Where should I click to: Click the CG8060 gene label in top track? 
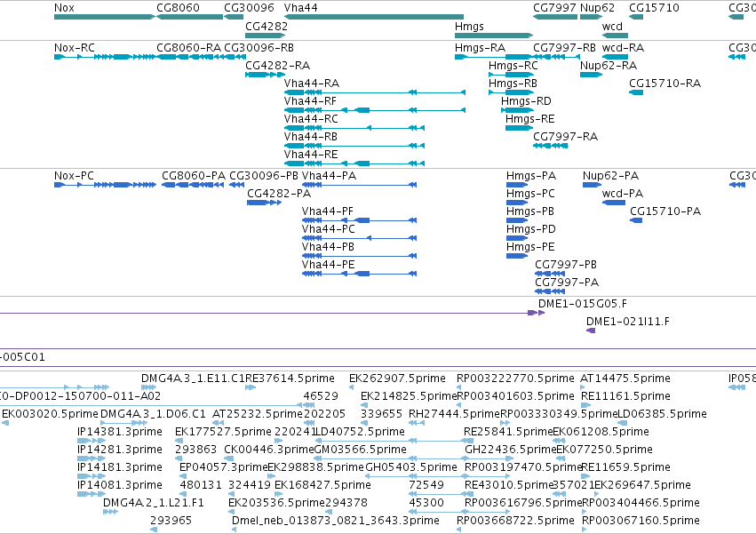tap(178, 8)
